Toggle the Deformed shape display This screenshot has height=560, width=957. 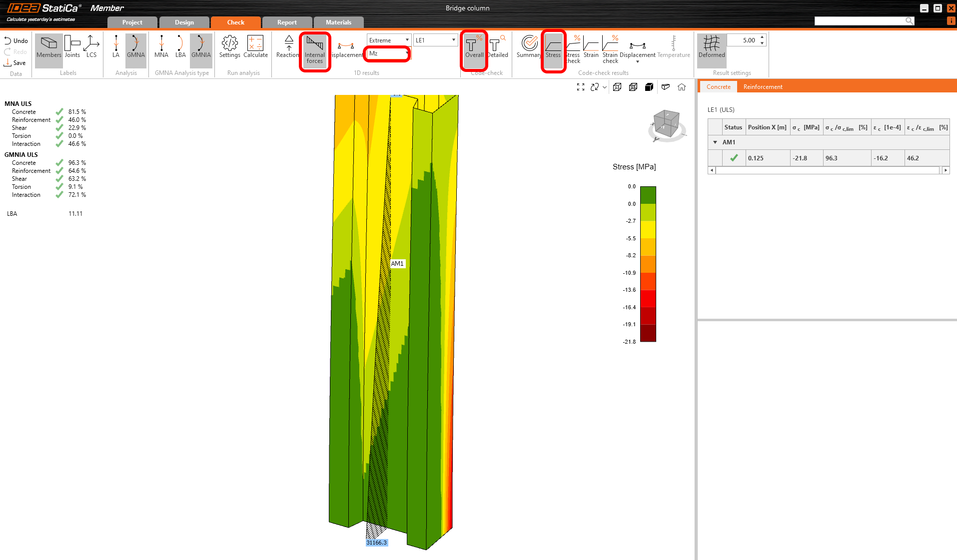(x=711, y=47)
